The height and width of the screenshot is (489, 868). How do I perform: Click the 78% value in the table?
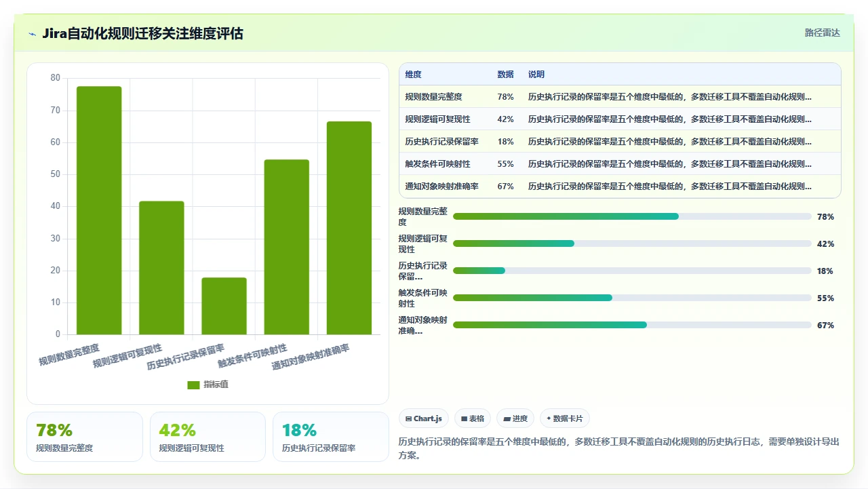(505, 97)
